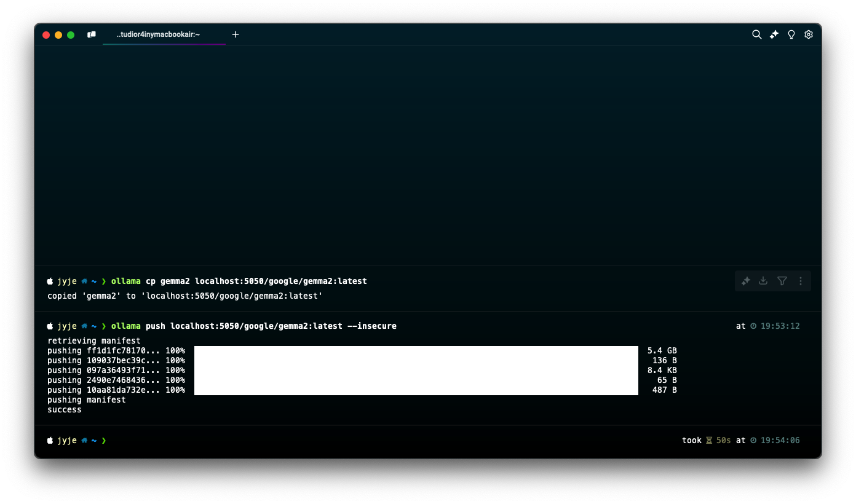Click the '487 B' size value
The width and height of the screenshot is (856, 504).
[x=665, y=390]
